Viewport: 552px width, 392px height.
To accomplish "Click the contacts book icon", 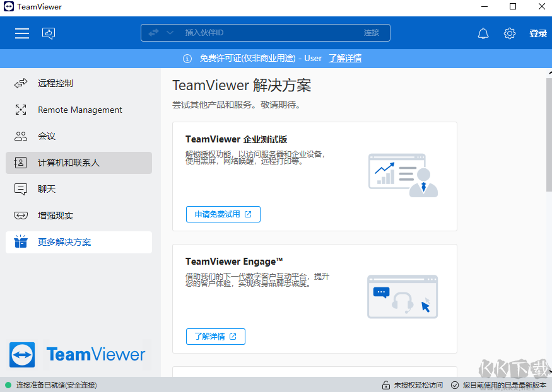I will click(x=20, y=163).
